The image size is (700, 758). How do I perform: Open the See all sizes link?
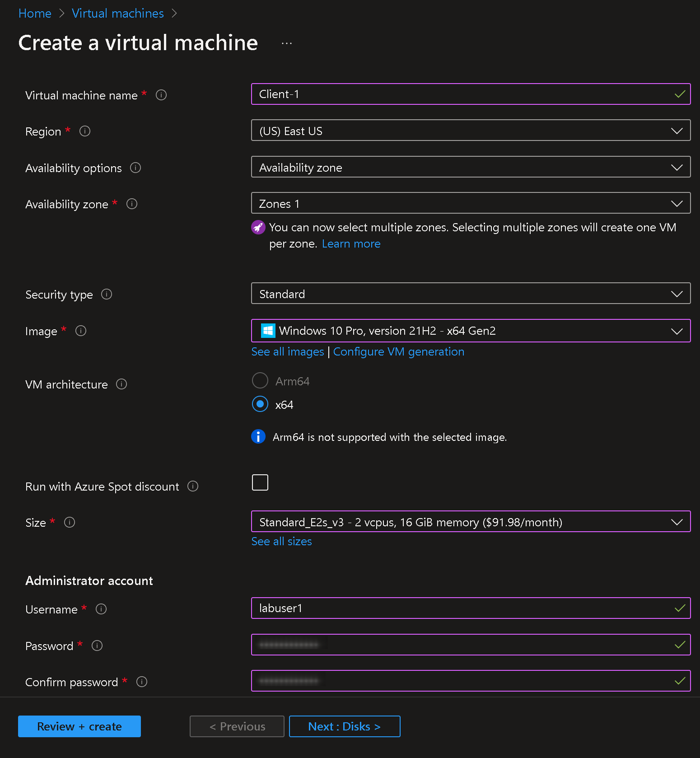coord(281,541)
